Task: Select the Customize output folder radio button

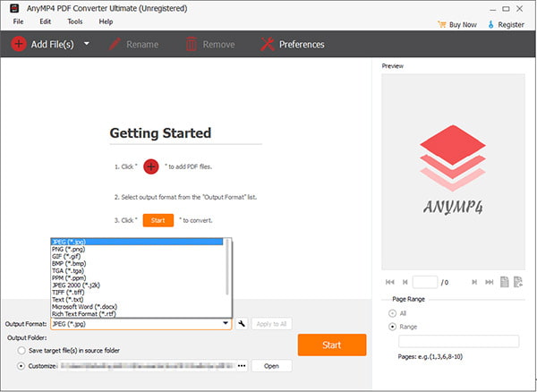Action: point(21,366)
